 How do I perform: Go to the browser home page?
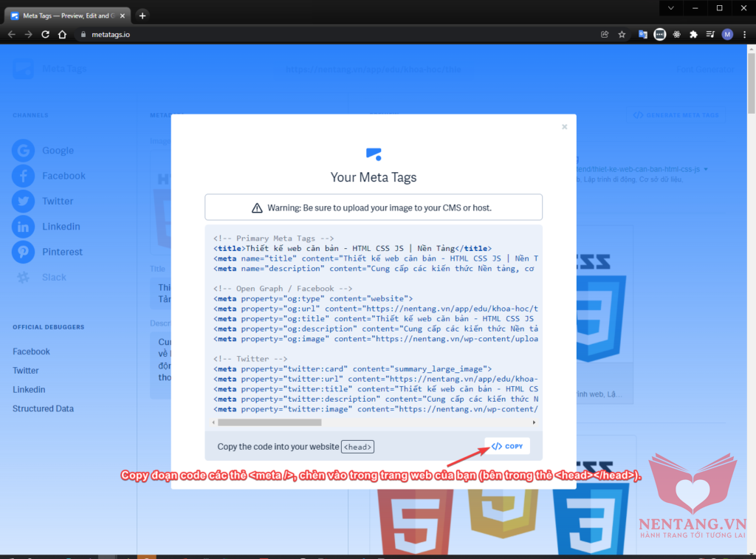(x=63, y=34)
